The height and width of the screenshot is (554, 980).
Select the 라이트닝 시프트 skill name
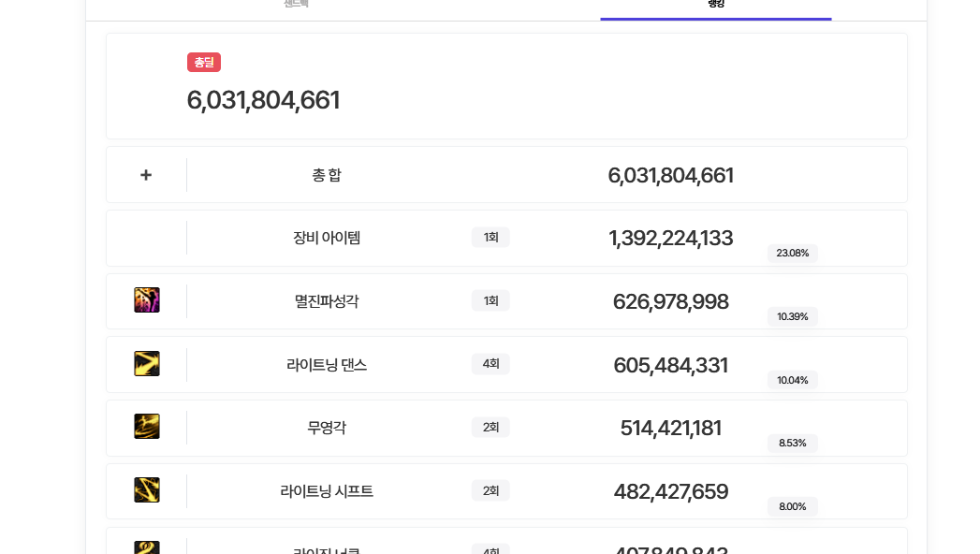tap(327, 491)
